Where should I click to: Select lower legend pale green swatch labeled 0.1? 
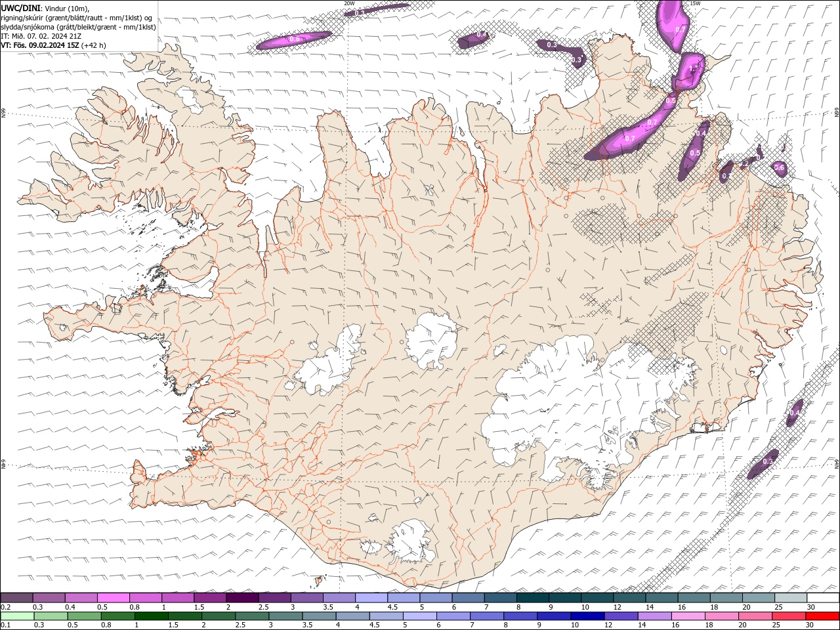(x=18, y=616)
